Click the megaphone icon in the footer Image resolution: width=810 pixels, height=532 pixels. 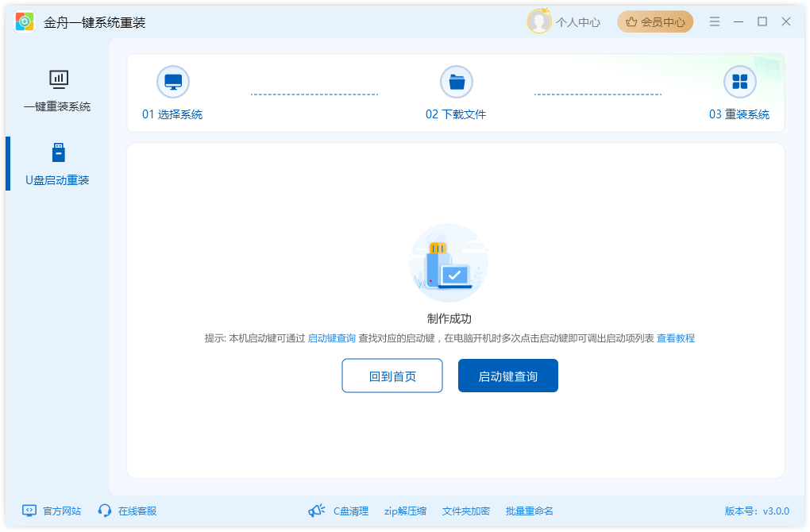(316, 511)
